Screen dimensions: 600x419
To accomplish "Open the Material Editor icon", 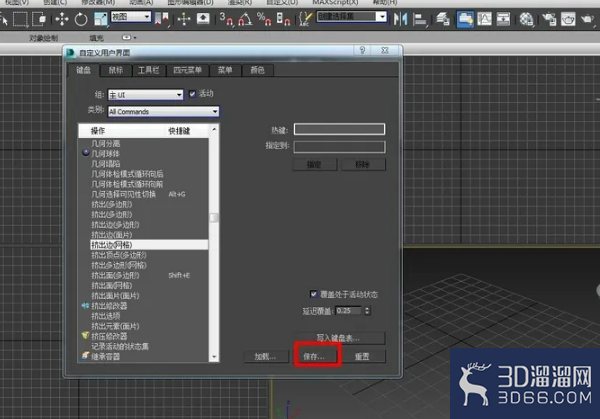I will point(526,18).
